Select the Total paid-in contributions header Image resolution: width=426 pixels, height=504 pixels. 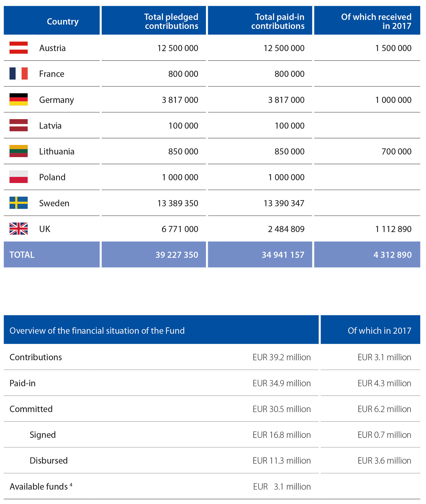click(277, 21)
